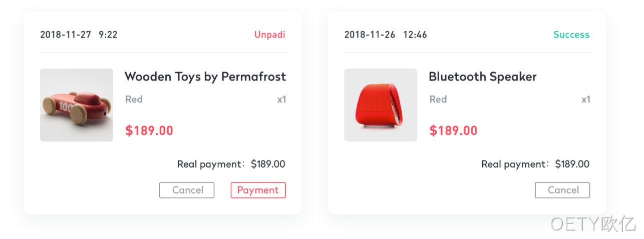The height and width of the screenshot is (239, 644).
Task: Click the Payment button for Wooden Toys
Action: click(258, 190)
